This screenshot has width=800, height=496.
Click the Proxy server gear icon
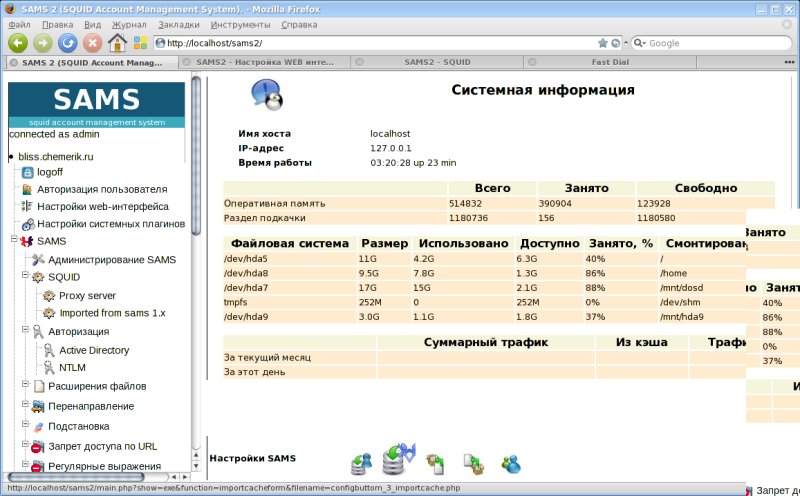[49, 295]
